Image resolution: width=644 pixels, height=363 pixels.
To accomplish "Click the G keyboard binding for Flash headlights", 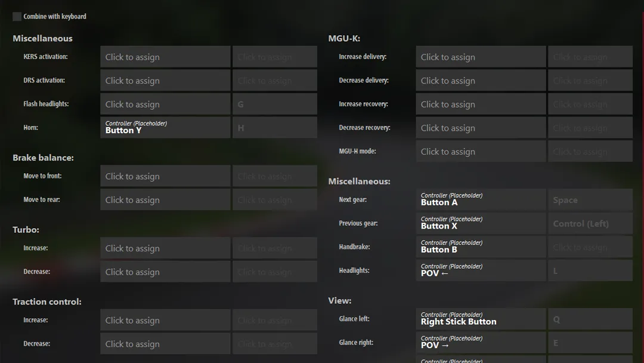I will (274, 103).
